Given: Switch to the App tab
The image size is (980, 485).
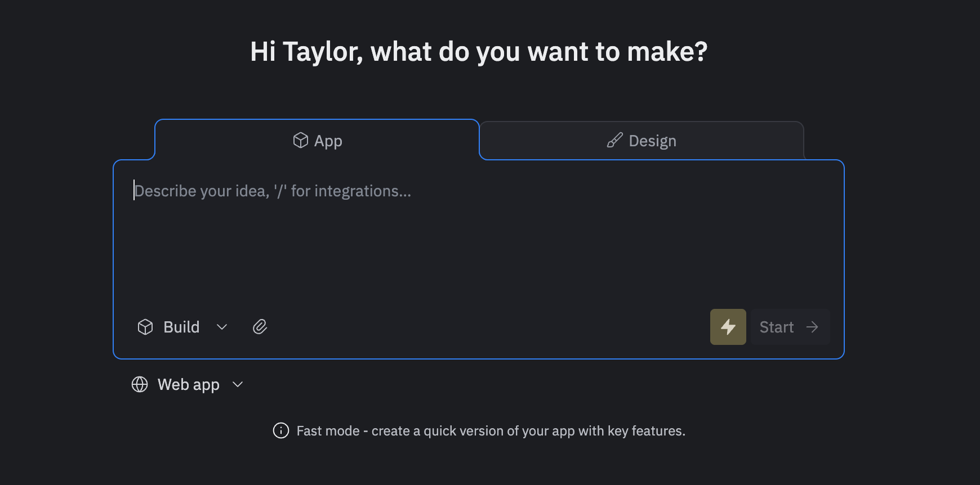Looking at the screenshot, I should [328, 141].
